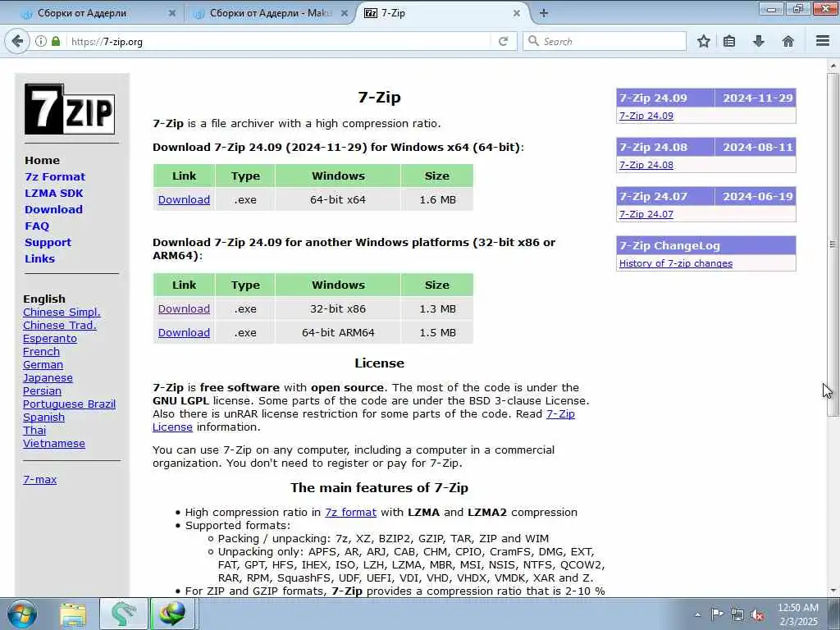Screen dimensions: 840x630
Task: Open the dragon icon app in the taskbar
Action: tap(124, 614)
